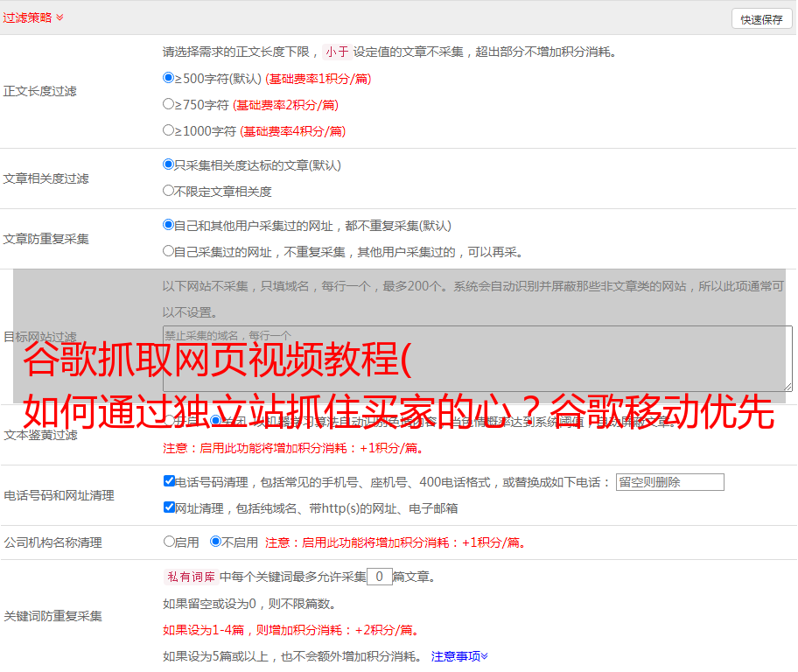Viewport: 798px width, 672px height.
Task: Choose 自己采集过的网址 no-repeat option
Action: click(x=169, y=250)
